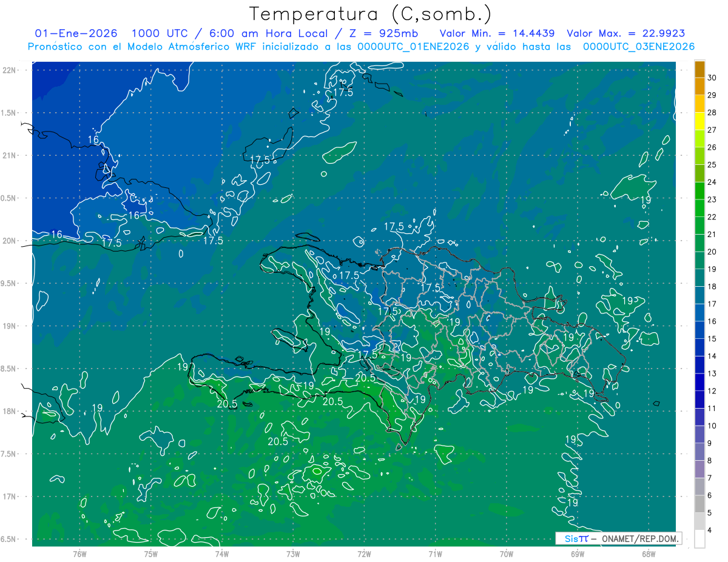This screenshot has width=728, height=562.
Task: Click the legend color band between 25 and 26
Action: point(699,156)
